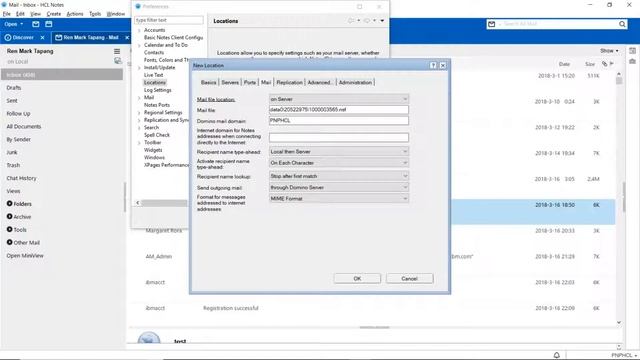This screenshot has height=360, width=640.
Task: Open the Send outgoing mail dropdown
Action: 339,187
